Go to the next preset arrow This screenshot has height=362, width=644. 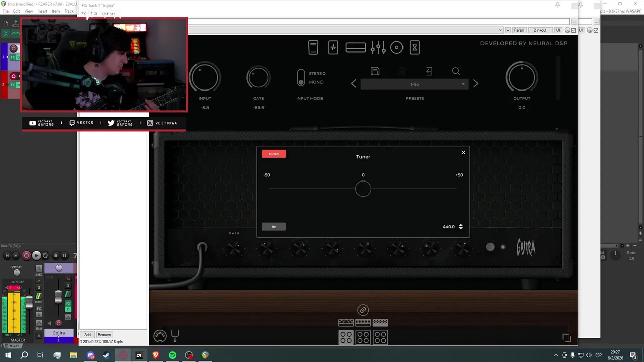[475, 84]
